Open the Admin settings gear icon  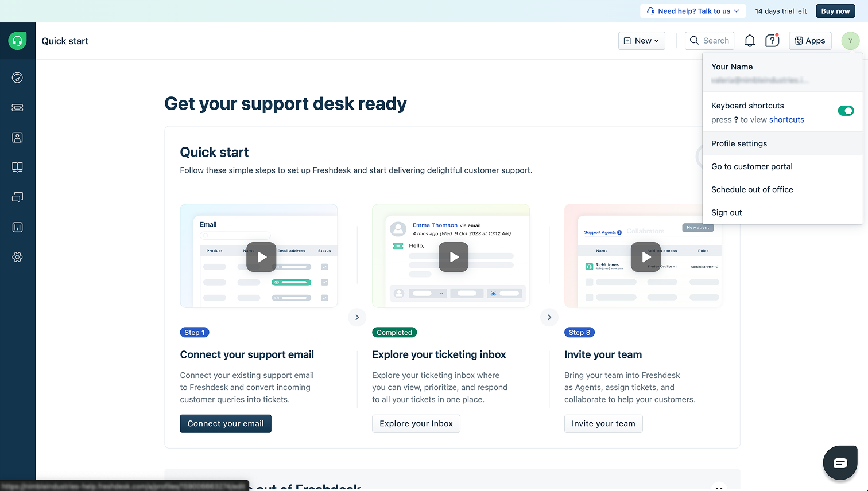[17, 257]
